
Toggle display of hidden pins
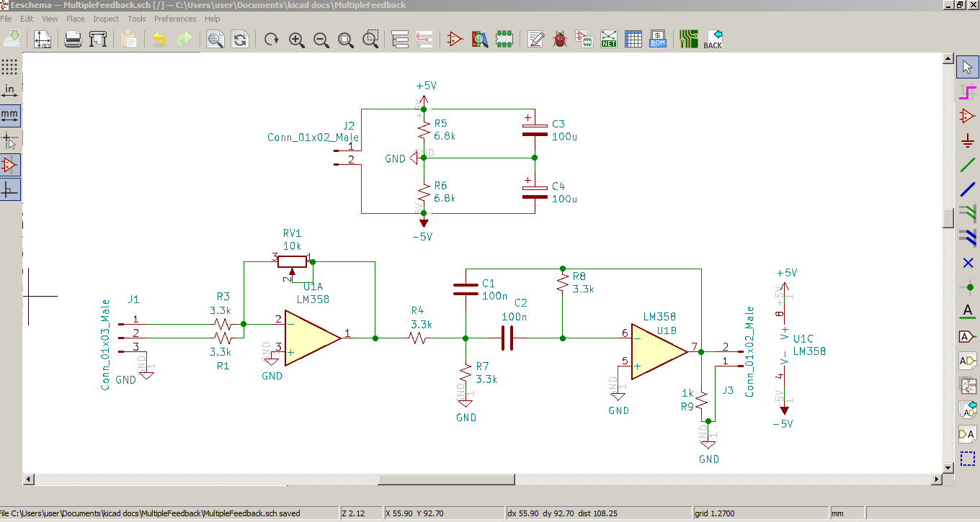click(9, 163)
